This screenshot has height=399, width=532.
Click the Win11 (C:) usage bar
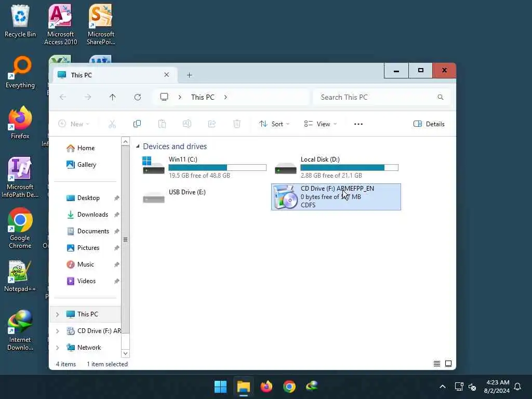[218, 168]
